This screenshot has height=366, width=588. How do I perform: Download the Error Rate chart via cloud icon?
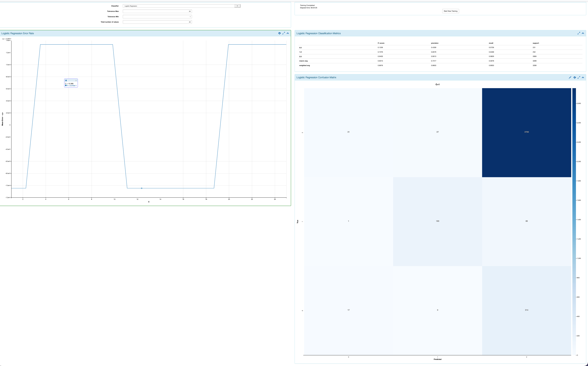(x=280, y=33)
